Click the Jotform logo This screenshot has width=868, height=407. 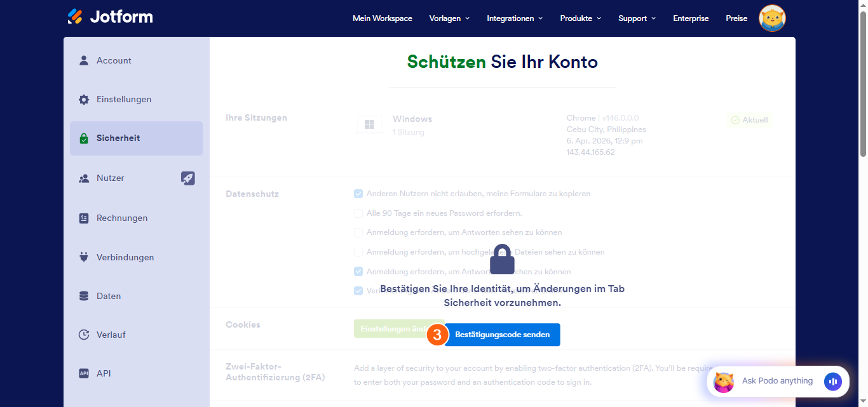tap(109, 17)
